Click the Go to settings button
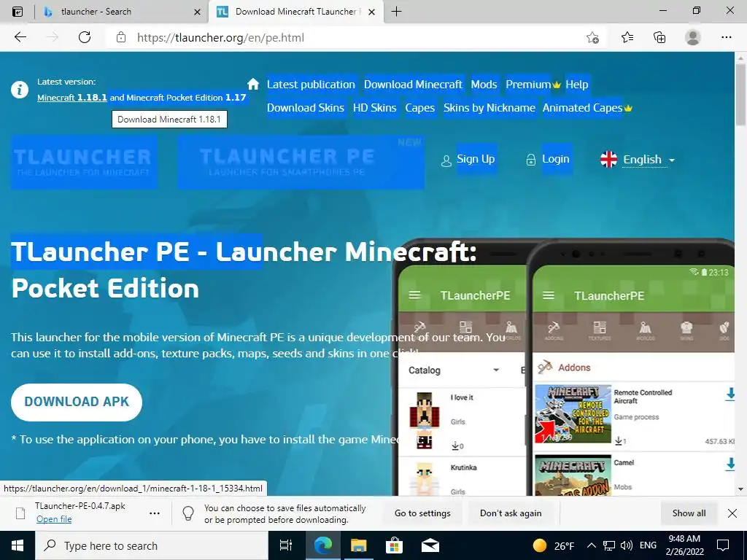Screen dimensions: 747x560 click(422, 513)
